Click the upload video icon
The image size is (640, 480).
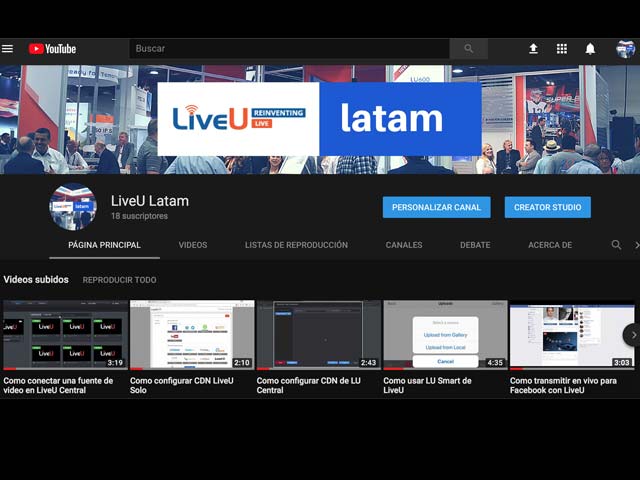pyautogui.click(x=533, y=49)
